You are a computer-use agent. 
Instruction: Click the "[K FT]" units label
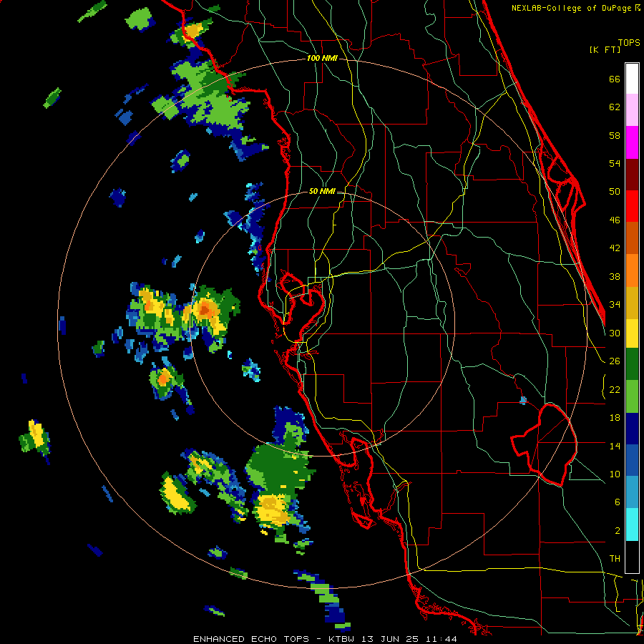605,49
